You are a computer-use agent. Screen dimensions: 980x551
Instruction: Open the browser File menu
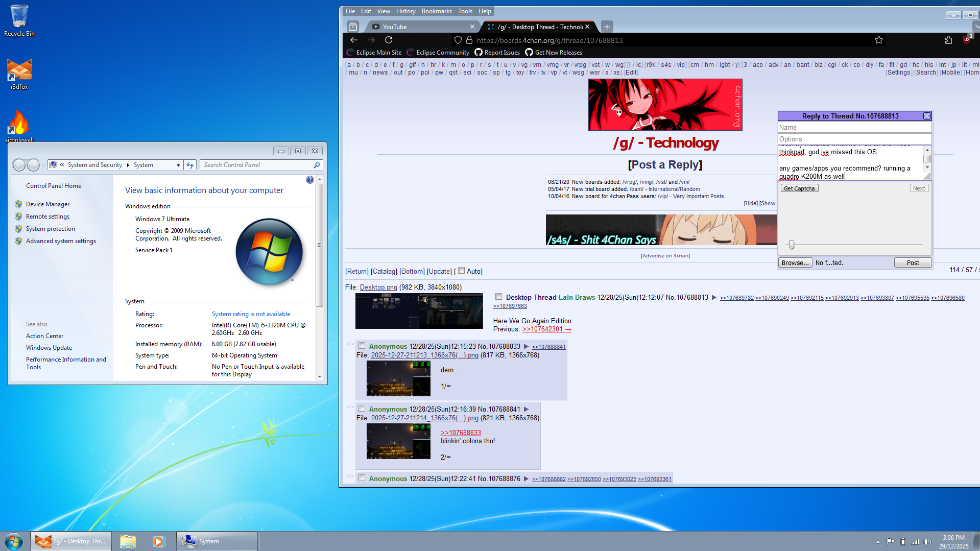pos(350,11)
